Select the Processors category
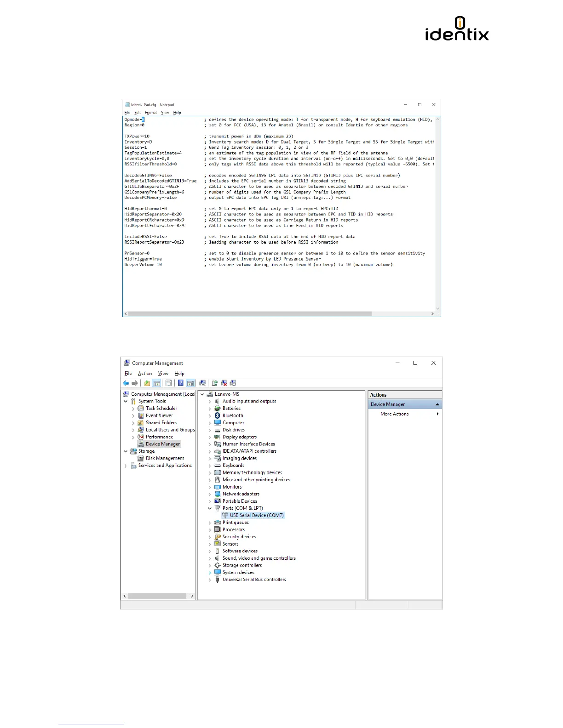Viewport: 563px width, 728px height. [x=234, y=529]
